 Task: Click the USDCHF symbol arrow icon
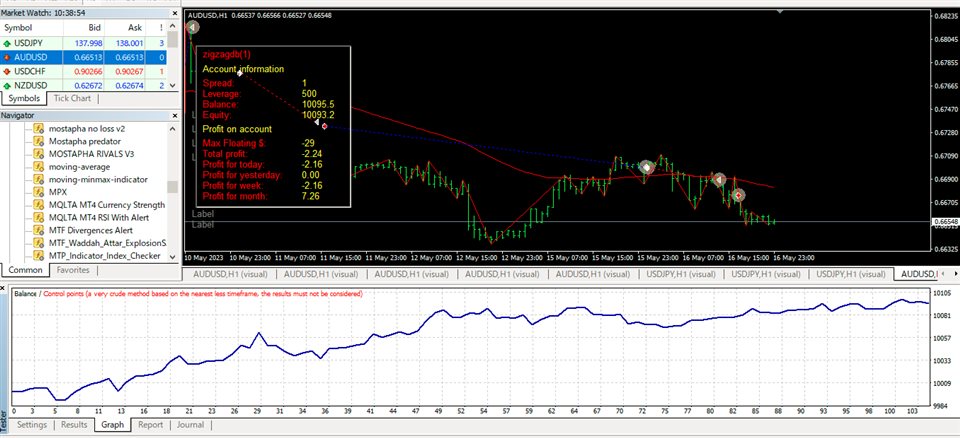(8, 71)
